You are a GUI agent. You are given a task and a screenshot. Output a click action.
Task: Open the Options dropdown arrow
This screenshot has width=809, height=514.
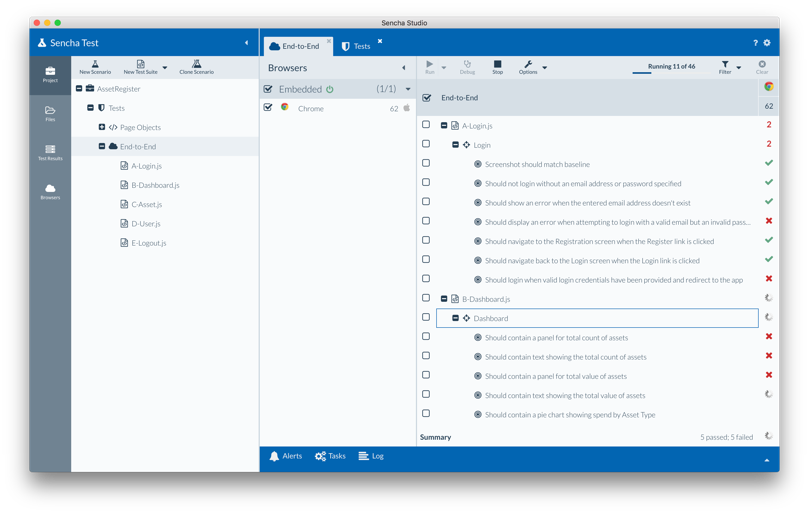(x=544, y=67)
